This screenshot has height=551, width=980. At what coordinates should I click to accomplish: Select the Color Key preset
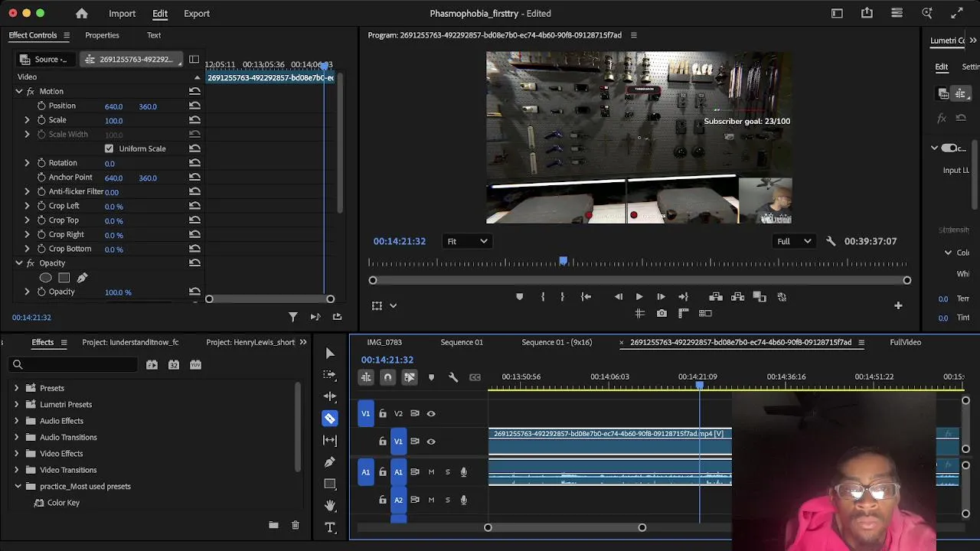(64, 503)
